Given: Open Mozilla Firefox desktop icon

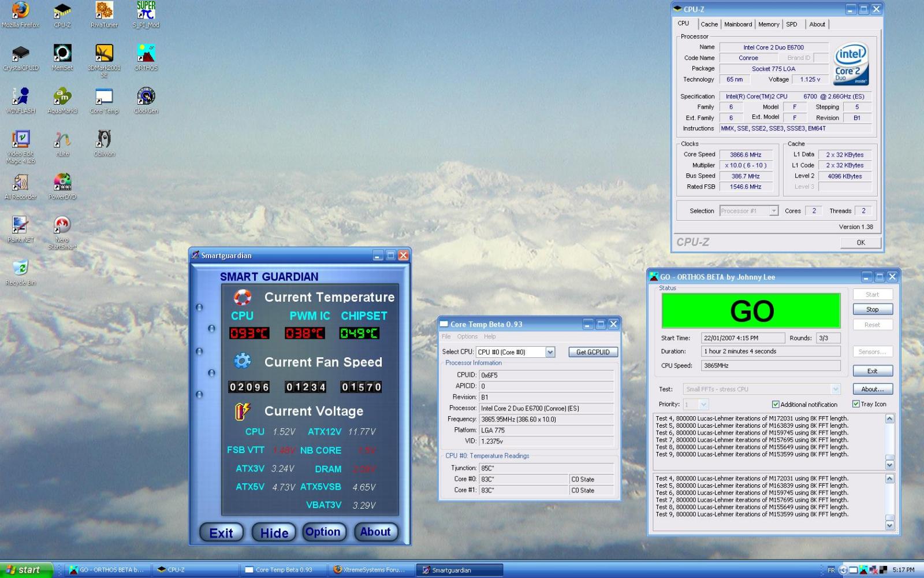Looking at the screenshot, I should (21, 14).
